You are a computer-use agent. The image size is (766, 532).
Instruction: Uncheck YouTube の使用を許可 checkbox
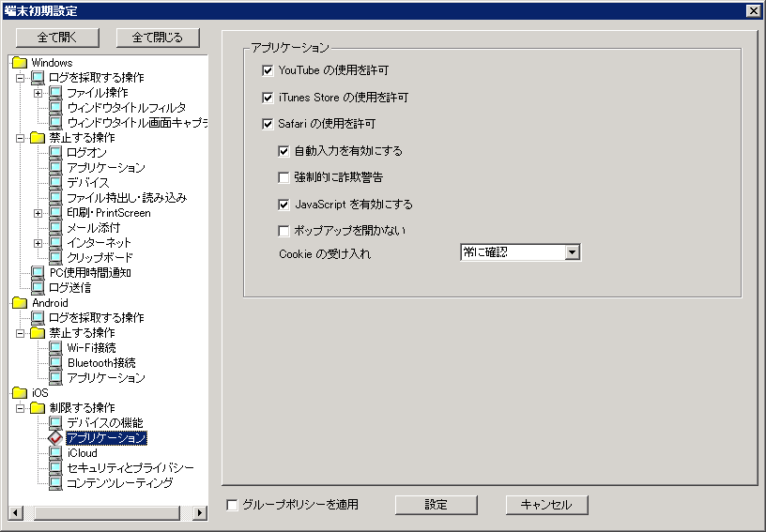point(268,70)
